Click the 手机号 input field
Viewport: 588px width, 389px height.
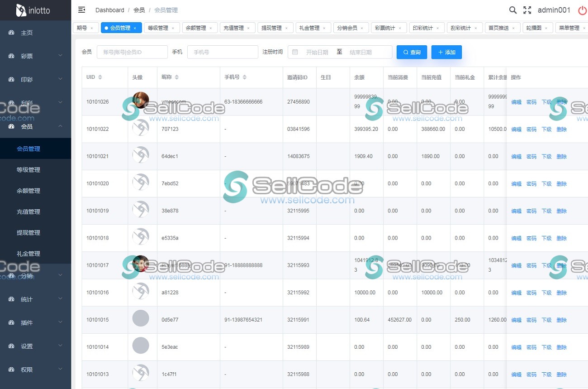223,52
